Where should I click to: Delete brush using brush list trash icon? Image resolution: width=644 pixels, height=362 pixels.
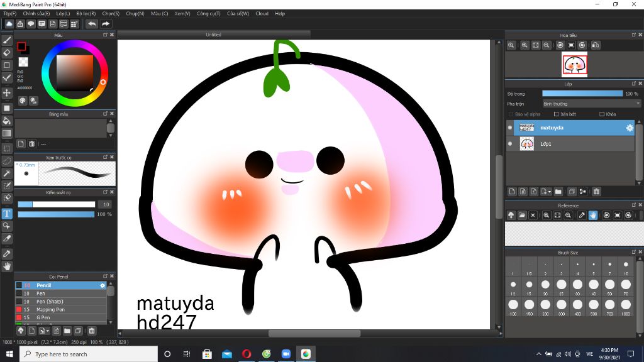pos(92,331)
